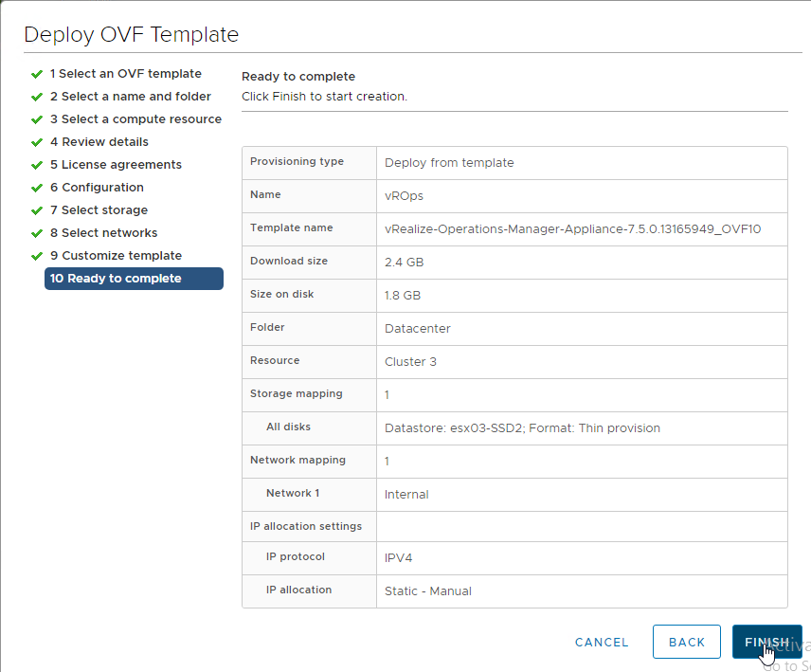Click the 'Size on disk' label
Viewport: 811px width, 672px height.
(x=282, y=294)
